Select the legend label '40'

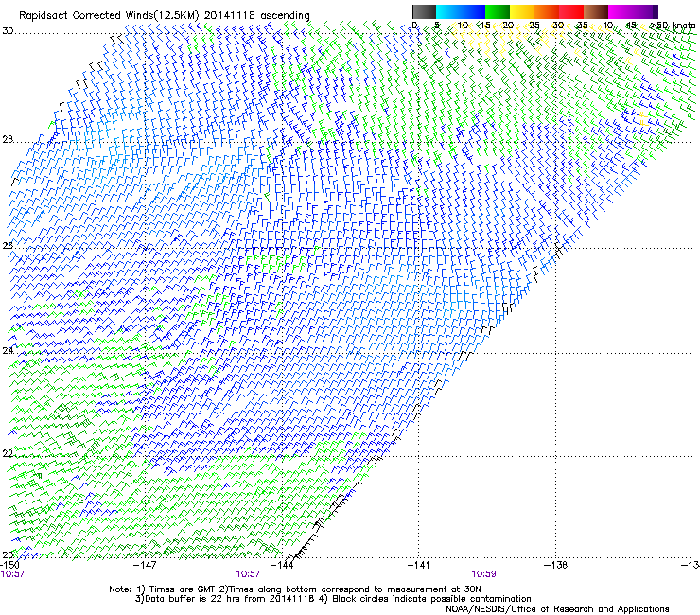pos(607,26)
